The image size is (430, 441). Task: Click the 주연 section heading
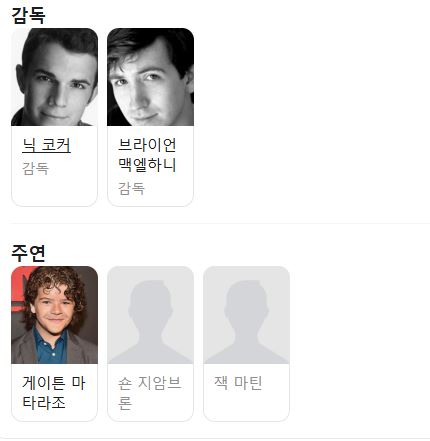(28, 253)
